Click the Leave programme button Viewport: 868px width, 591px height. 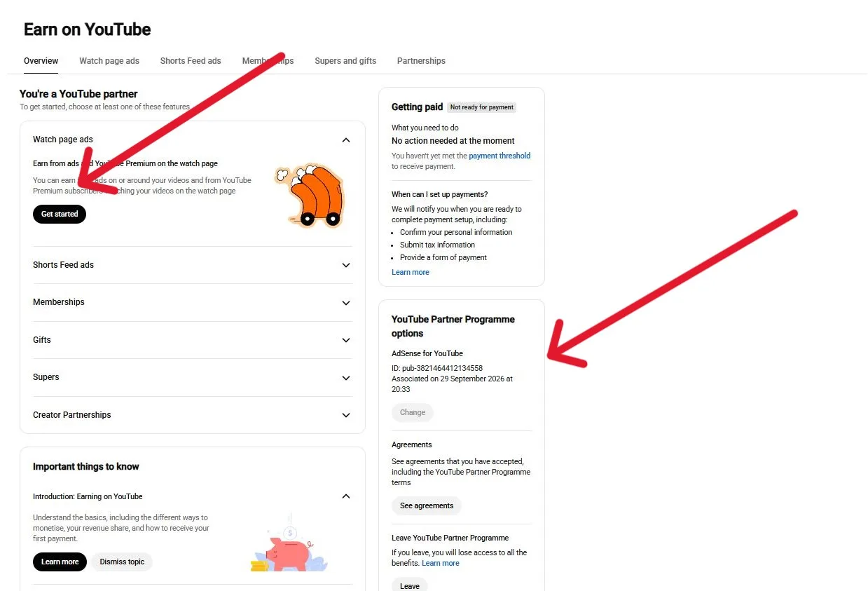410,585
